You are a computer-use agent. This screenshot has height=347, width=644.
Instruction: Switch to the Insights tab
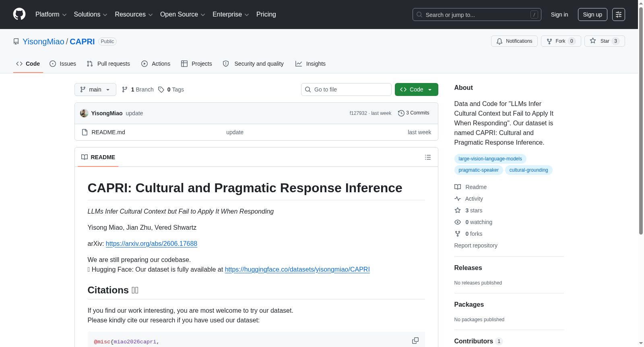pyautogui.click(x=310, y=64)
